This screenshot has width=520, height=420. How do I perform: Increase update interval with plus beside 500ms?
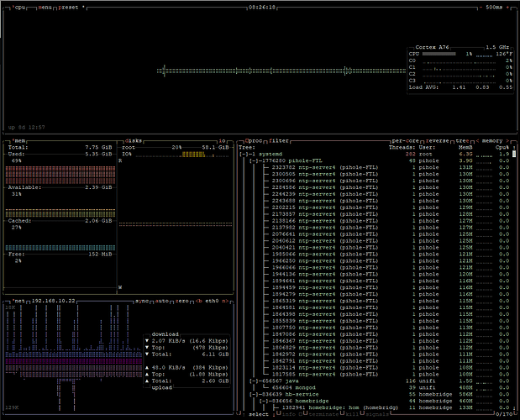coord(509,7)
